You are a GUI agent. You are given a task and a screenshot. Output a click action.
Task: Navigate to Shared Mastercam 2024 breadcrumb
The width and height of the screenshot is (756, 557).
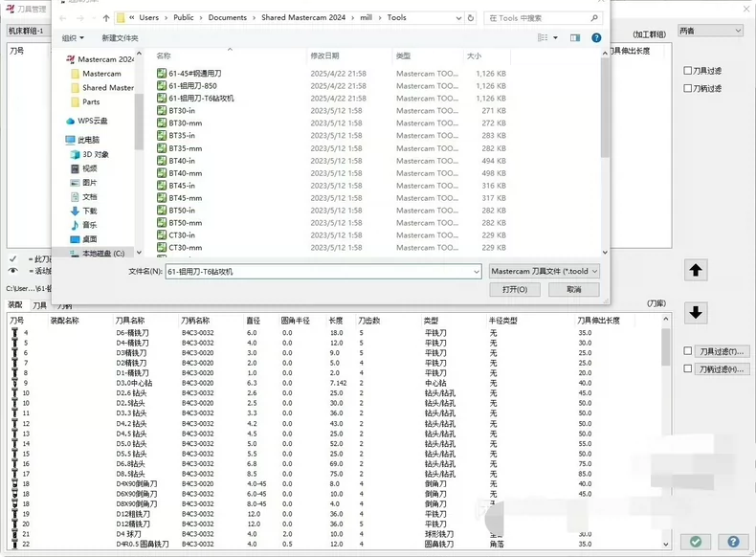pyautogui.click(x=303, y=17)
